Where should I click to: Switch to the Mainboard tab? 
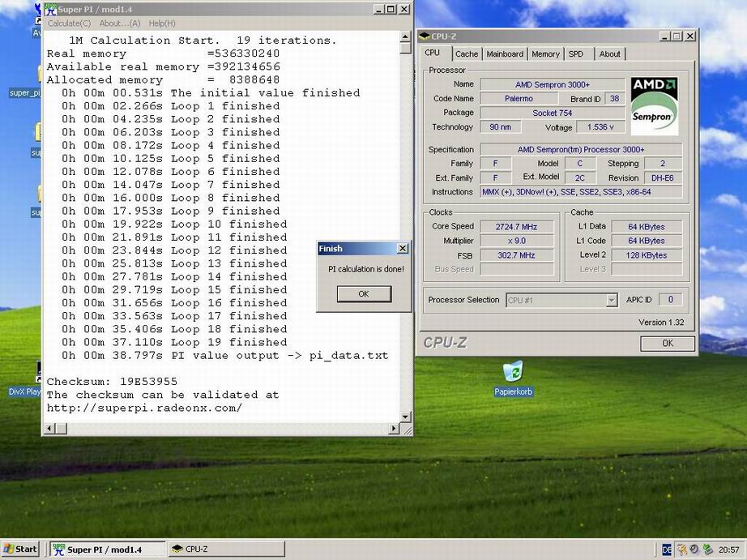click(x=505, y=53)
